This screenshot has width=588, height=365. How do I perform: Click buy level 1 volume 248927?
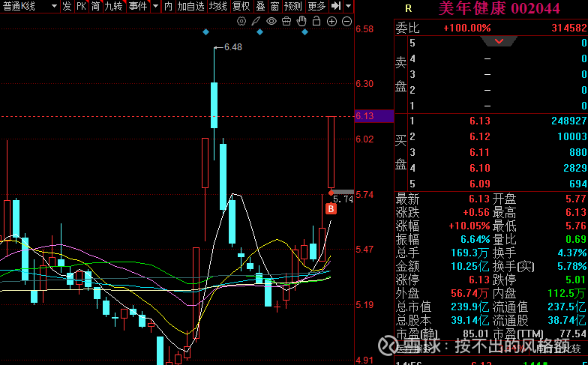568,121
